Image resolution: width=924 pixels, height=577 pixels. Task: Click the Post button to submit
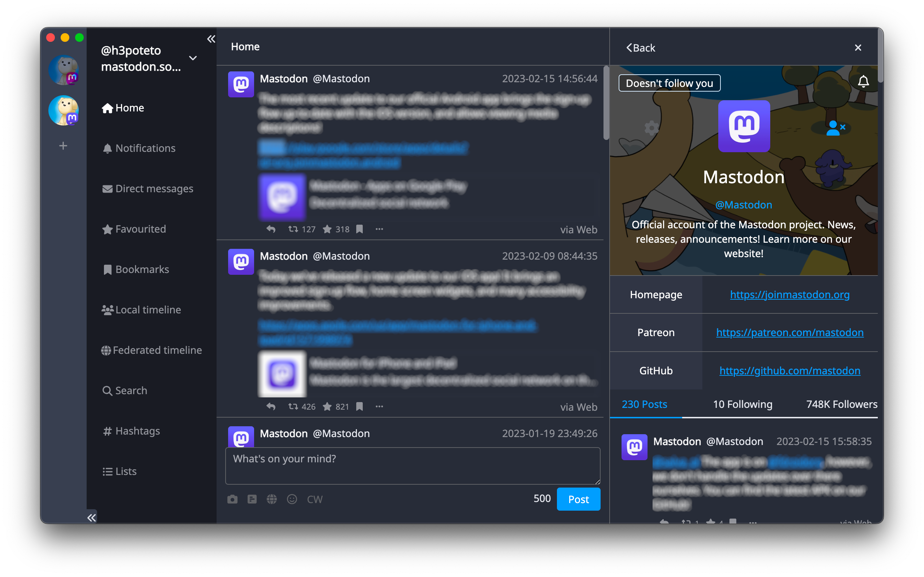tap(578, 498)
